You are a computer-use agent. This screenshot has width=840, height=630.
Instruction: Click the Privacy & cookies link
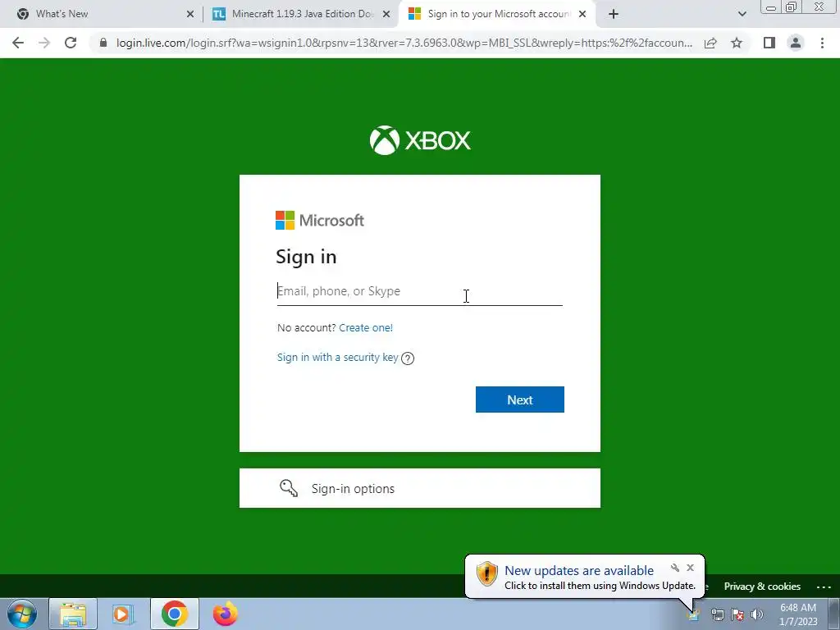click(x=762, y=586)
